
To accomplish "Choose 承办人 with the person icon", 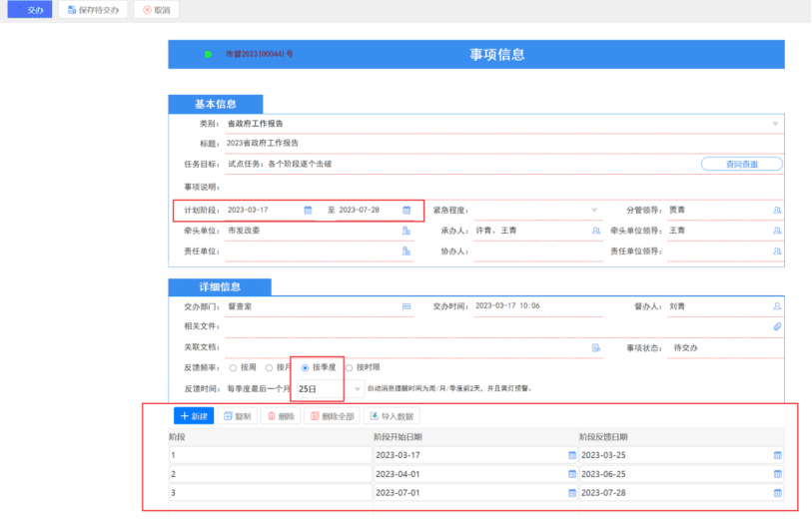I will pos(596,231).
